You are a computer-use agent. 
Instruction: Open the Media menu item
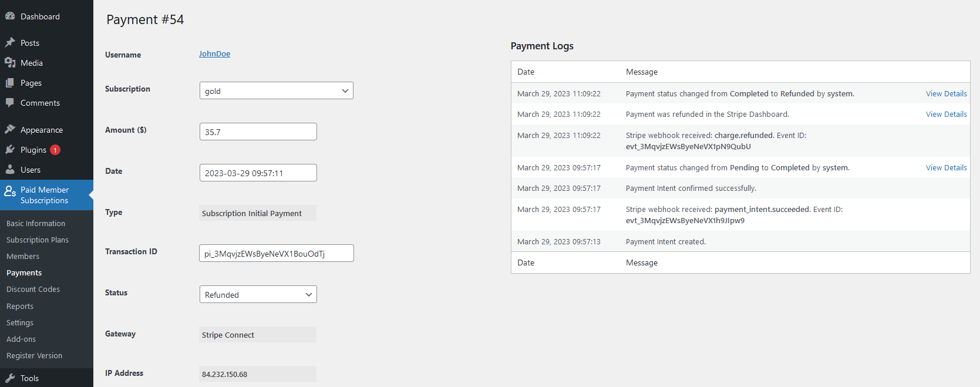(x=32, y=63)
